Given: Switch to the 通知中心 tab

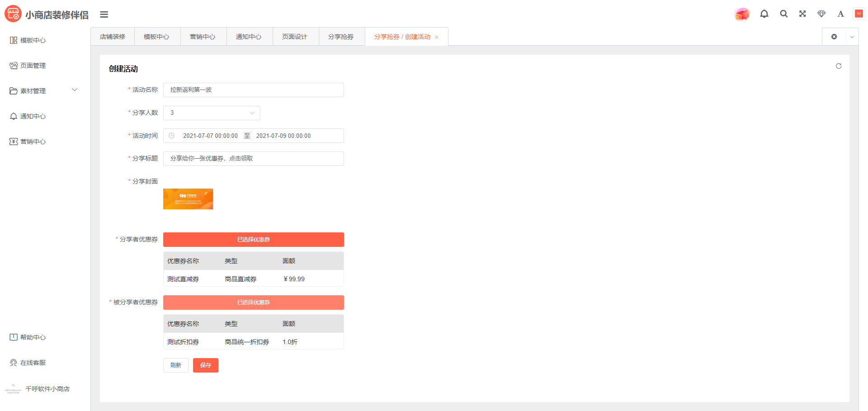Looking at the screenshot, I should click(x=249, y=37).
